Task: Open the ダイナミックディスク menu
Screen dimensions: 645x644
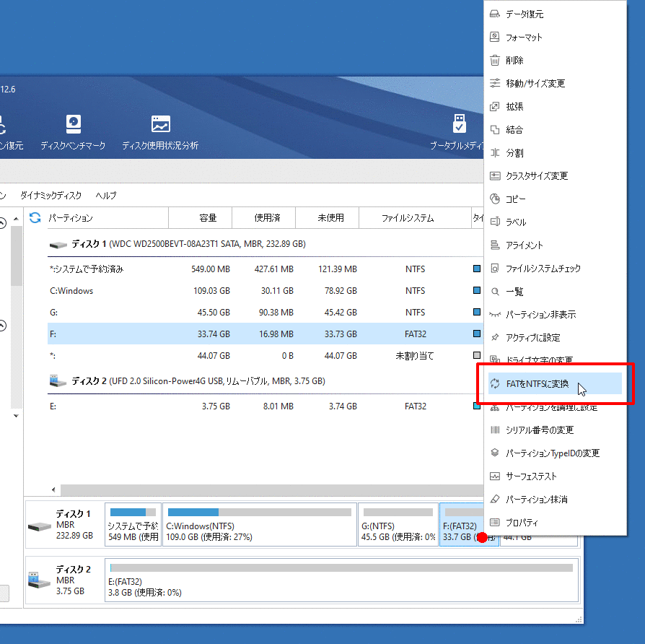Action: tap(51, 196)
